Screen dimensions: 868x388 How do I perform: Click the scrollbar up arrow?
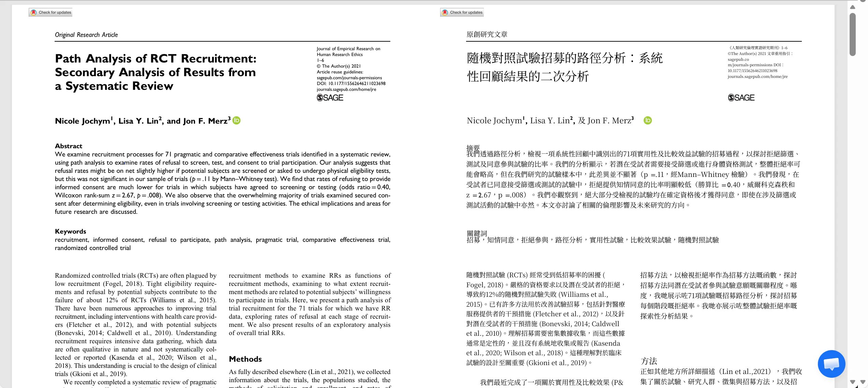point(852,7)
